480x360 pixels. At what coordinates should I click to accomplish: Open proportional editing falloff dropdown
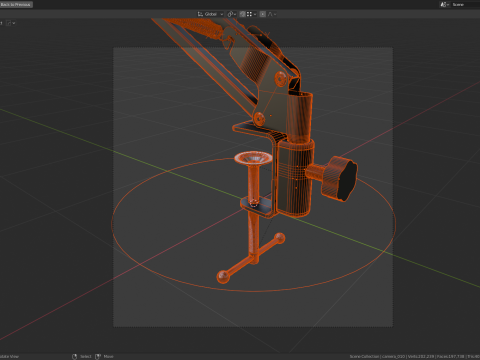(272, 14)
